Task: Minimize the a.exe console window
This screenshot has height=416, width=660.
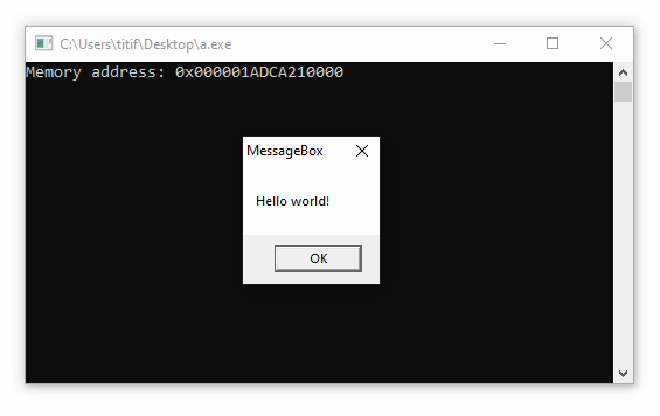Action: coord(500,43)
